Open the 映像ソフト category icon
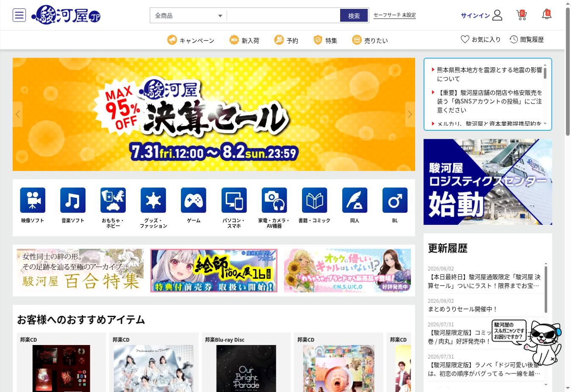This screenshot has width=571, height=392. coord(33,200)
